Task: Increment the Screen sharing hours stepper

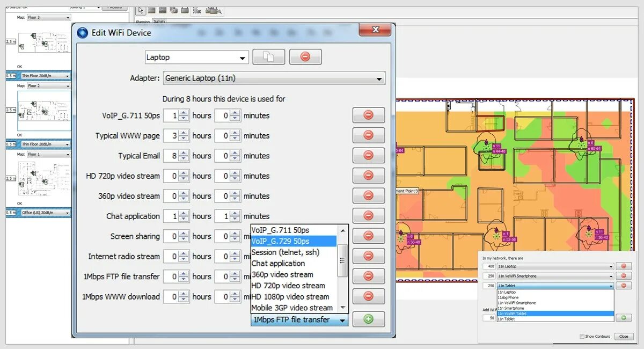Action: point(184,233)
